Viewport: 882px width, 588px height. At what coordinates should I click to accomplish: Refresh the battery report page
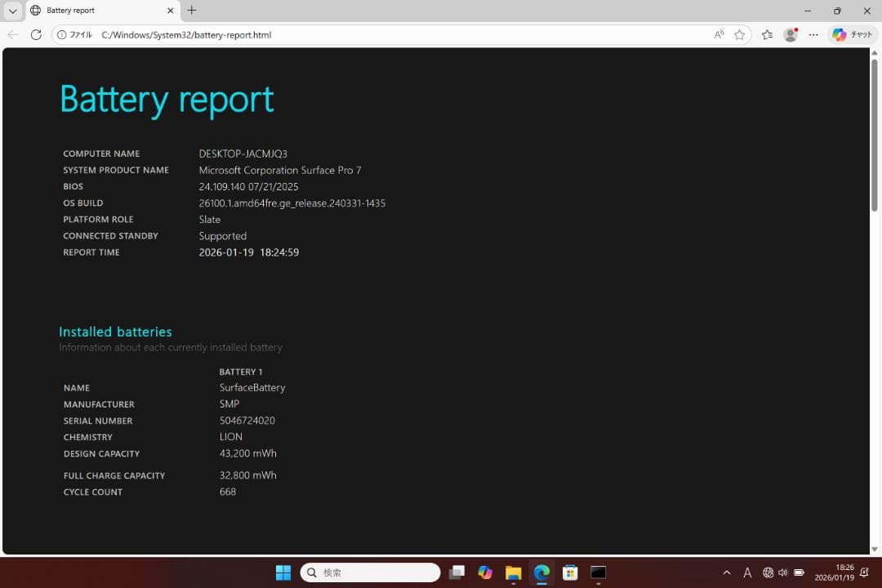[x=35, y=35]
